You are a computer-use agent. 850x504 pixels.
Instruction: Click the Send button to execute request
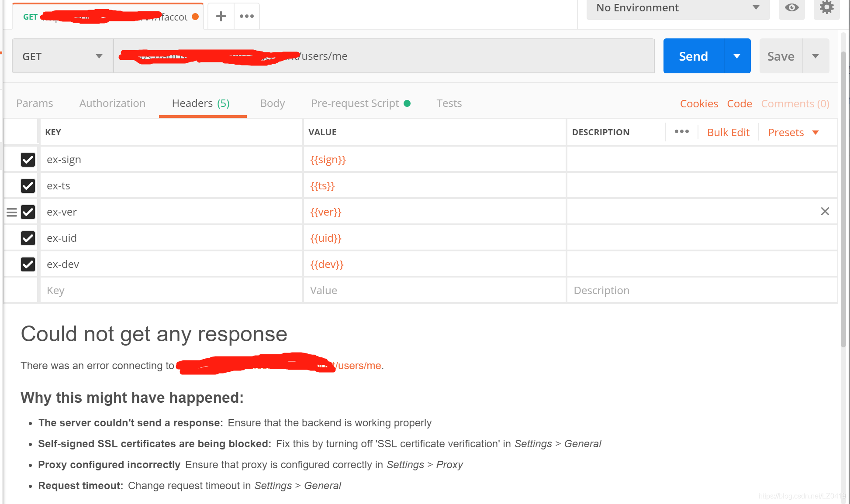point(693,56)
